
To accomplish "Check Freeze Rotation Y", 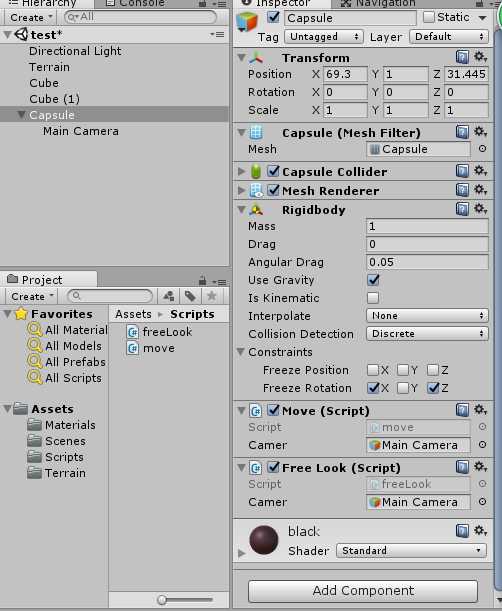I will click(x=403, y=388).
